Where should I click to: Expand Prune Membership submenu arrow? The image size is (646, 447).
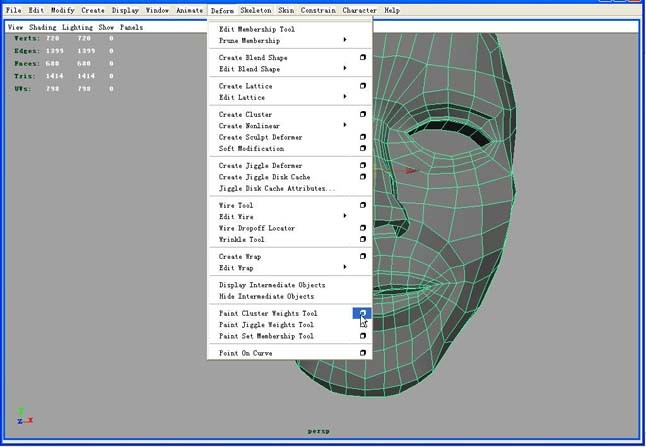345,40
